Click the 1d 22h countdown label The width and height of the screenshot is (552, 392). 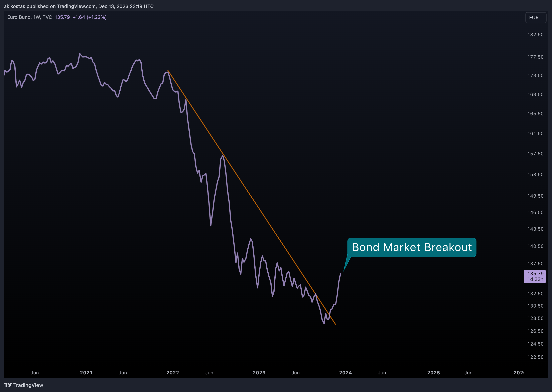click(535, 279)
